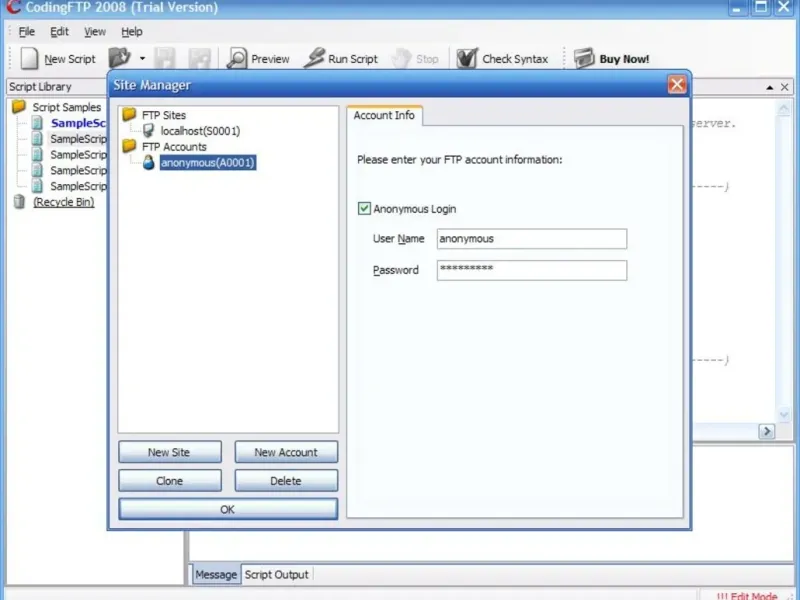Close the editor panel with its X
Image resolution: width=800 pixels, height=600 pixels.
(785, 87)
